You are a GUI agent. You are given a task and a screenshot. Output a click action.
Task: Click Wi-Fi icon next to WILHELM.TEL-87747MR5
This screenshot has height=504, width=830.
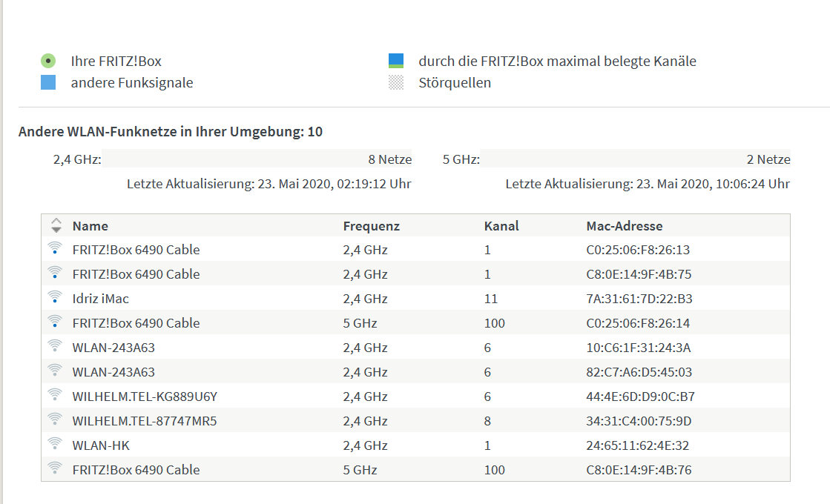[x=54, y=420]
